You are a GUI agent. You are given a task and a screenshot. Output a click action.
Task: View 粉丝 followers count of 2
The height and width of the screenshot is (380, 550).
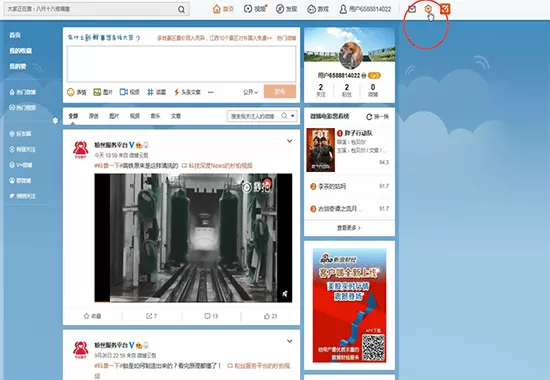347,91
